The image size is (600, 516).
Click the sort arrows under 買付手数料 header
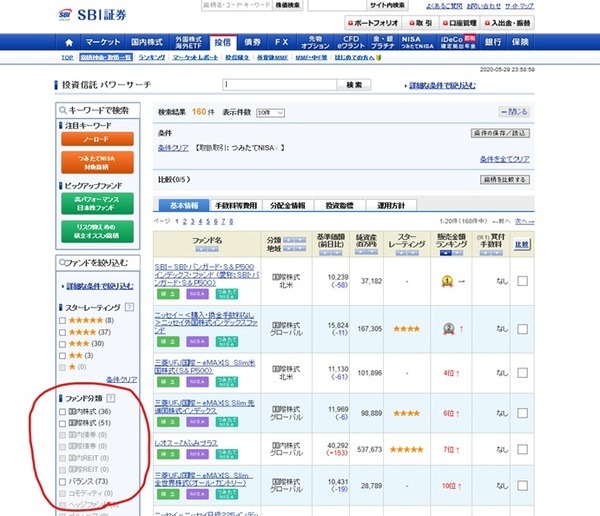(491, 253)
